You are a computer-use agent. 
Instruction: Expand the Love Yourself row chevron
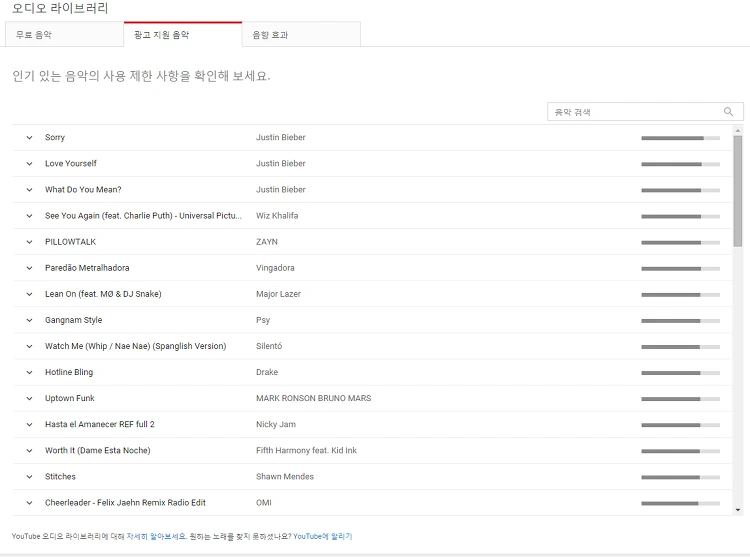click(x=29, y=164)
